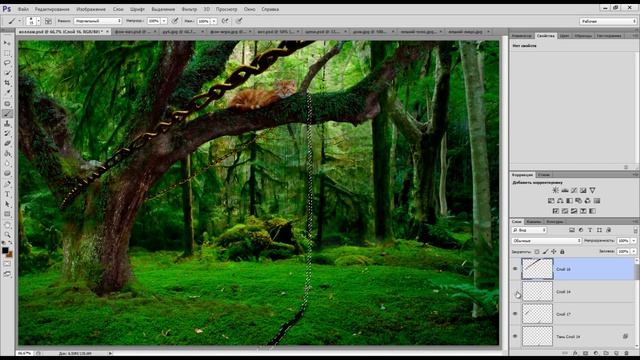Open the Окно menu

point(249,9)
